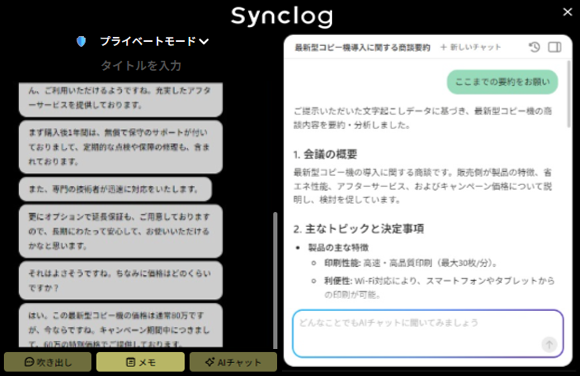Select chat title 最新型コピー機導入に関する商談要約

[x=362, y=48]
